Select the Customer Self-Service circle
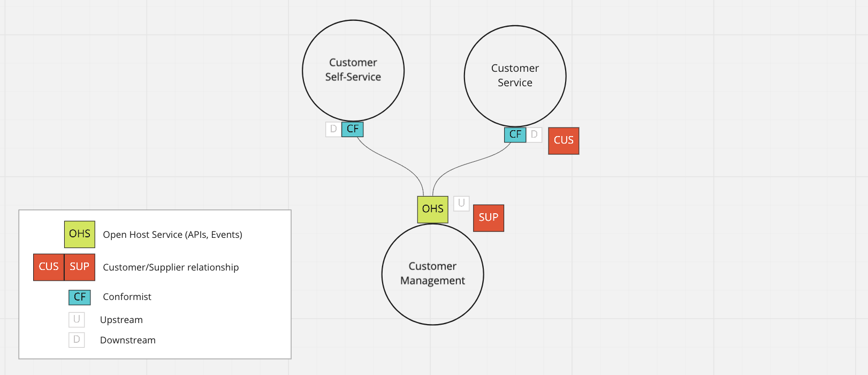Viewport: 868px width, 375px height. point(353,70)
